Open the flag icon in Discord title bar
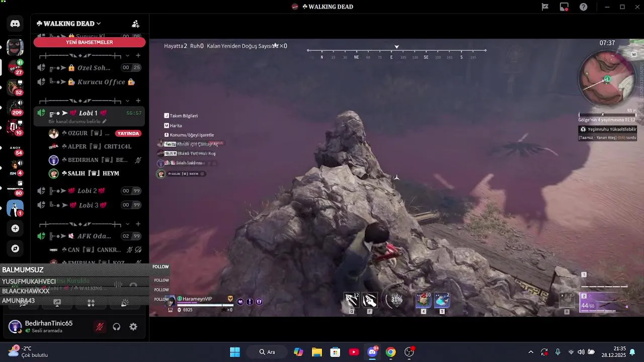The width and height of the screenshot is (644, 362). coord(545,7)
